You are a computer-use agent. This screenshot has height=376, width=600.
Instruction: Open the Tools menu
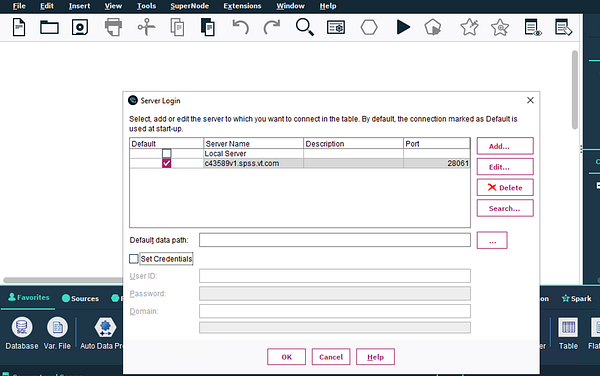[147, 6]
